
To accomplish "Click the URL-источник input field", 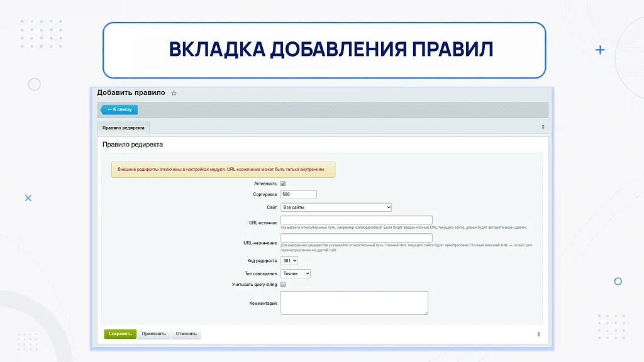I will [x=357, y=220].
